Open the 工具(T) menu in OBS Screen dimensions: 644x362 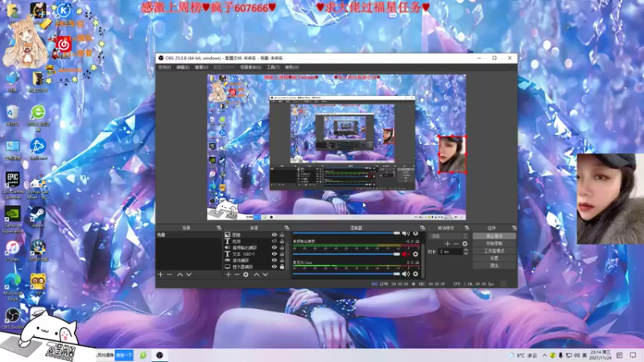[x=273, y=68]
